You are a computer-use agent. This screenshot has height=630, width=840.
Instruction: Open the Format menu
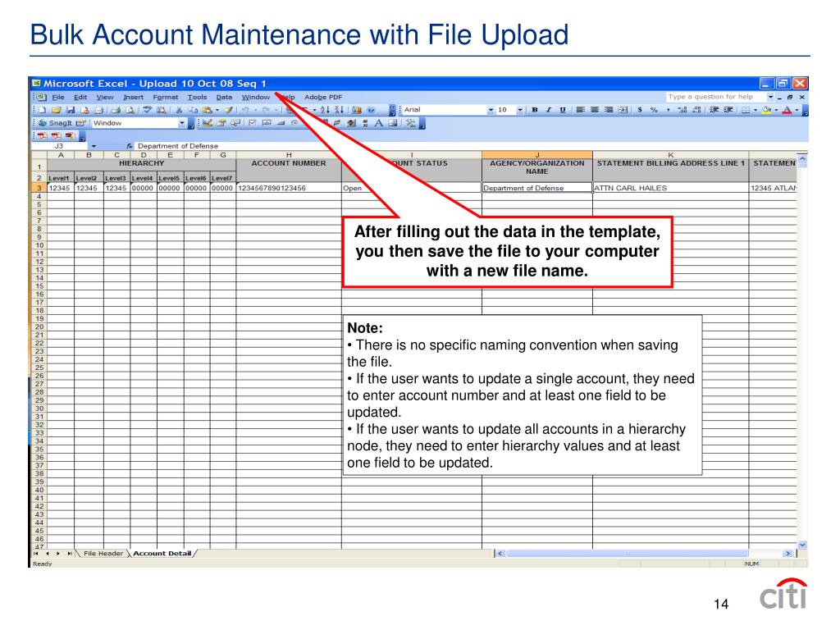pyautogui.click(x=166, y=97)
